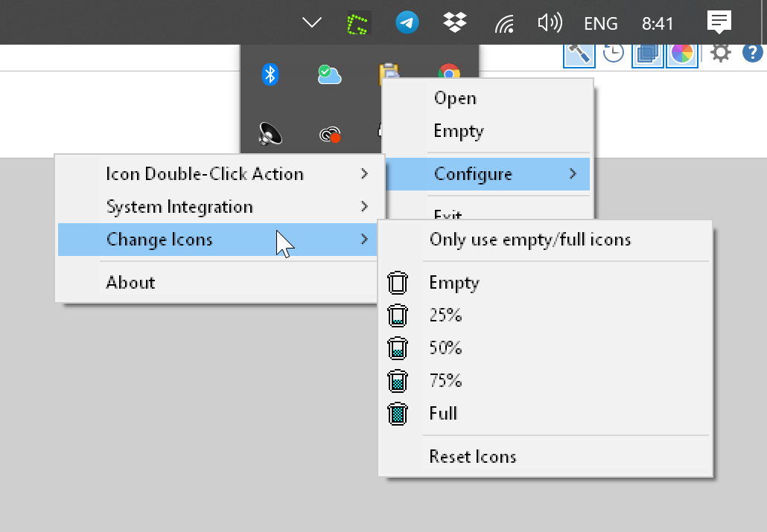This screenshot has width=767, height=532.
Task: Click the arrow beside System Integration
Action: point(364,206)
